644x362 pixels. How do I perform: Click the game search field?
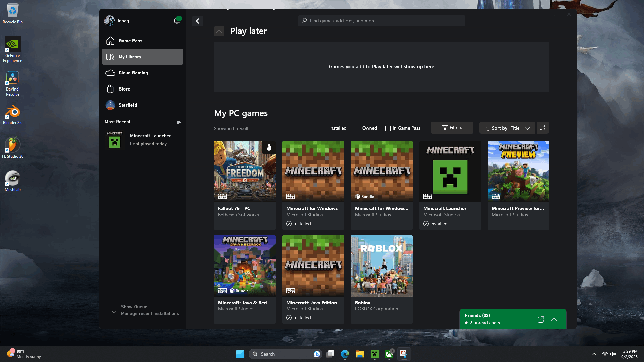[381, 21]
